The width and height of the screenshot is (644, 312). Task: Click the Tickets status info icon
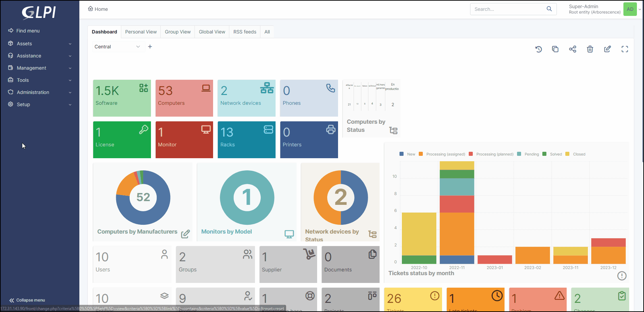click(x=622, y=276)
